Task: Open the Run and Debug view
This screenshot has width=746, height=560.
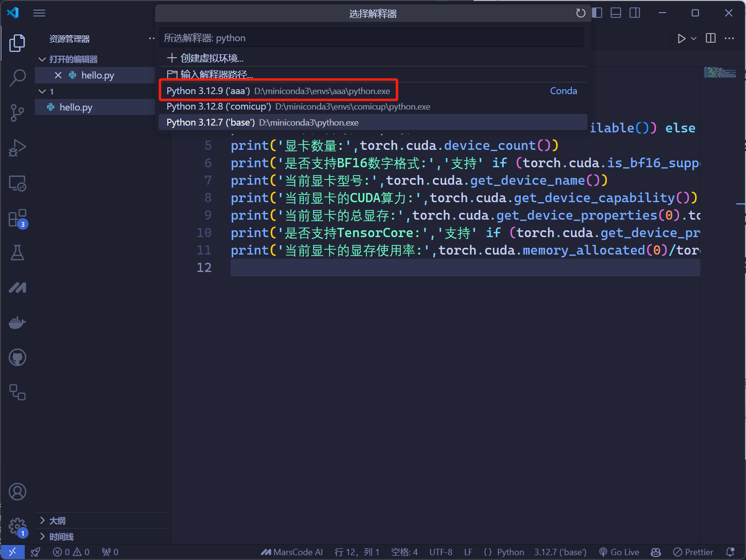Action: (17, 148)
